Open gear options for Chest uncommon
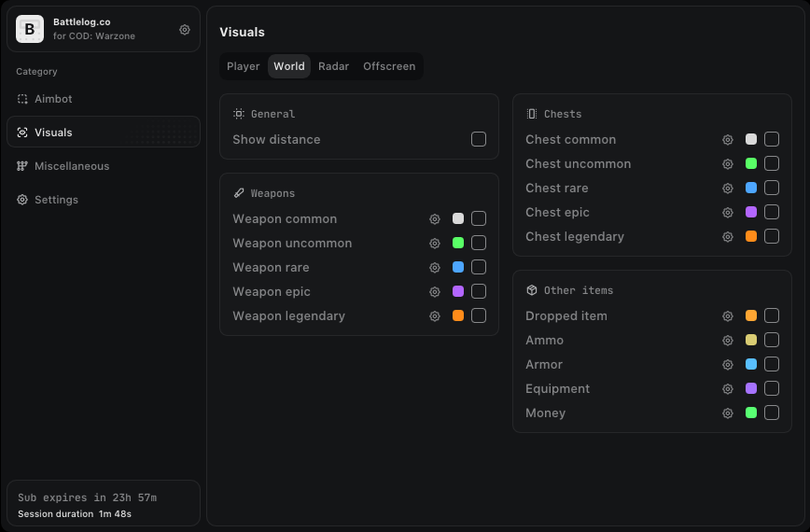This screenshot has height=532, width=810. (728, 163)
